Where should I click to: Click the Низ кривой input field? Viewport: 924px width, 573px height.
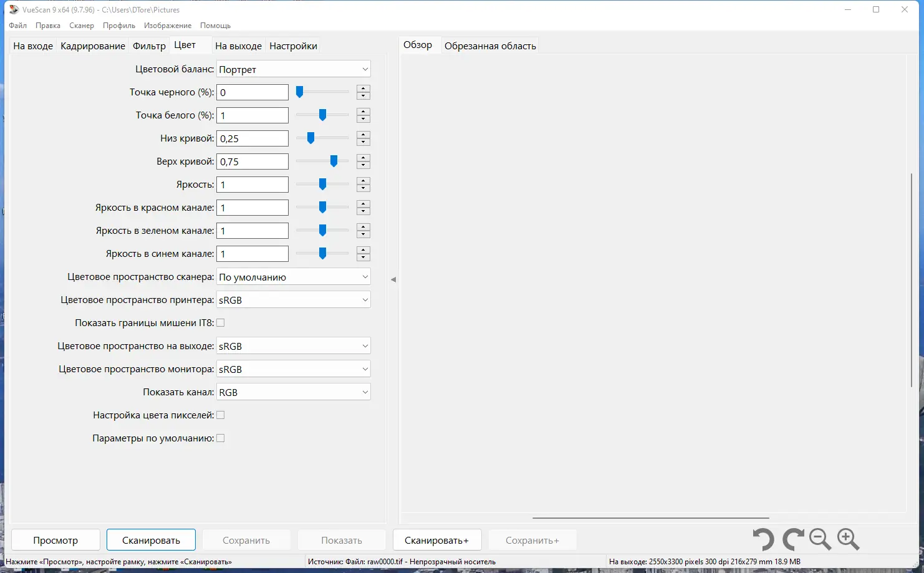pos(253,138)
